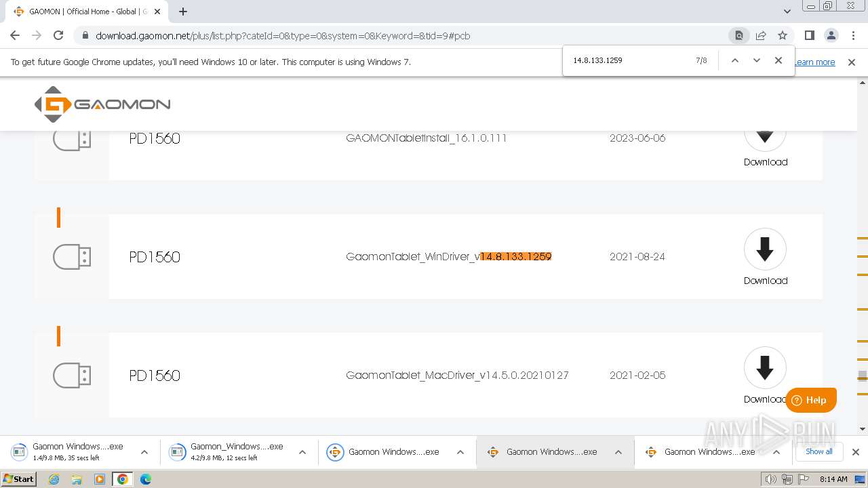The height and width of the screenshot is (488, 868).
Task: Open the Chrome profile menu
Action: 831,35
